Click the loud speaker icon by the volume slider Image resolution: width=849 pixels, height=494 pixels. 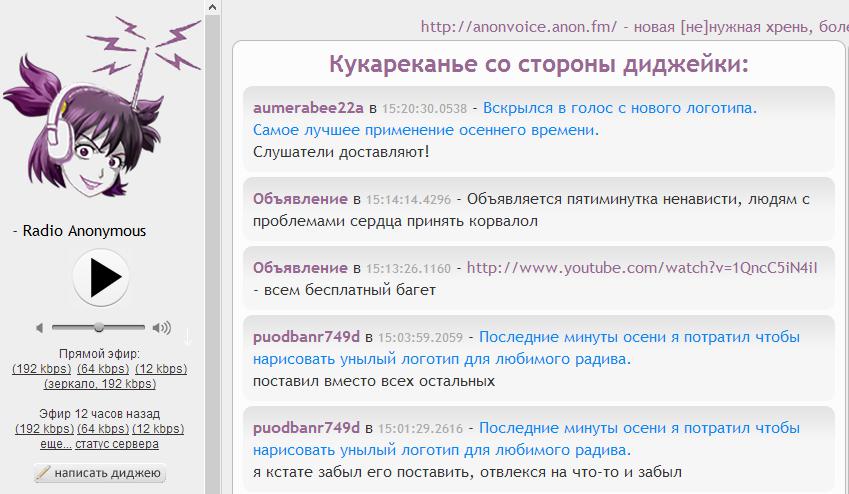[161, 328]
